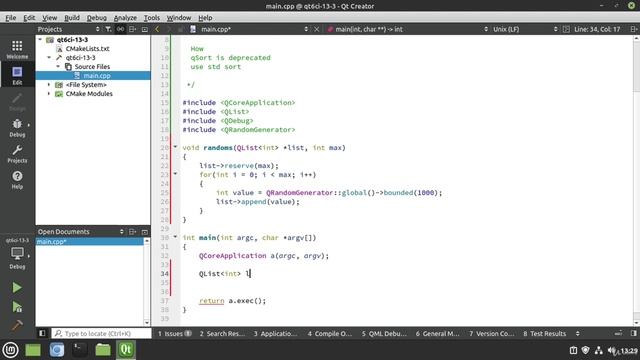Fold the randoms function at line 20

point(175,147)
